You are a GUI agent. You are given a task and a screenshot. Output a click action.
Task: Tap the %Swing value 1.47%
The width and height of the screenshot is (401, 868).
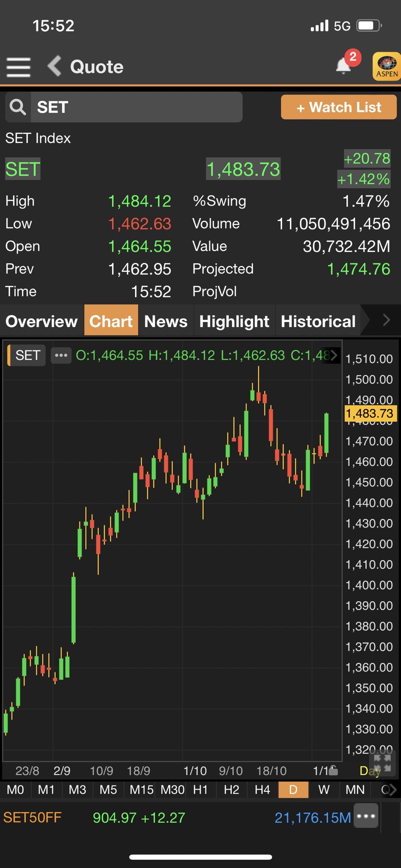pos(366,201)
